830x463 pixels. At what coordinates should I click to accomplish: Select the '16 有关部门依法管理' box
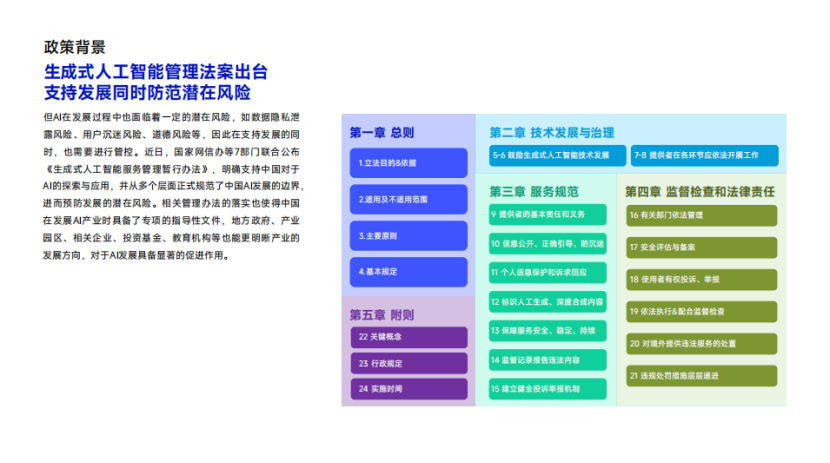(702, 215)
